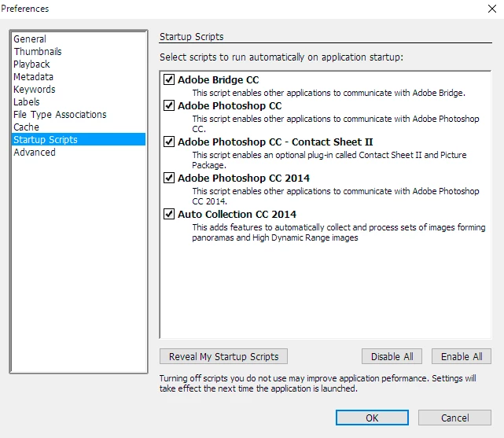This screenshot has height=438, width=504.
Task: Click the highlighted Startup Scripts category
Action: pos(79,139)
